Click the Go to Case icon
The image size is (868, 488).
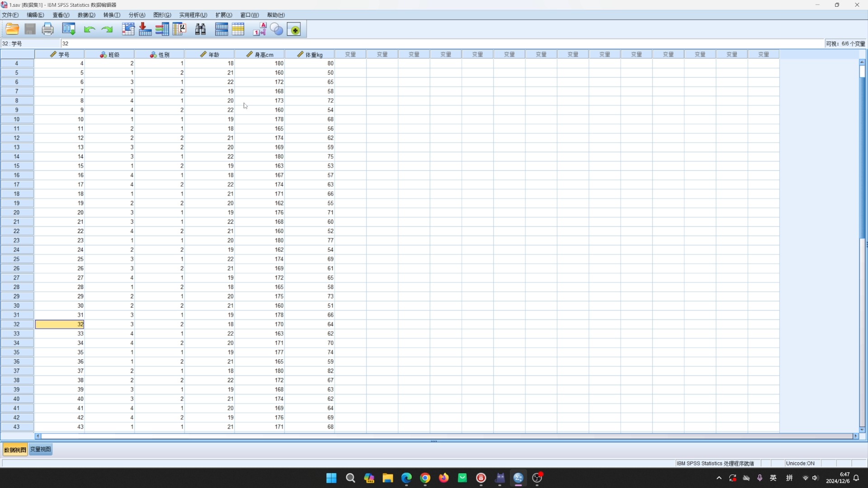(x=128, y=29)
